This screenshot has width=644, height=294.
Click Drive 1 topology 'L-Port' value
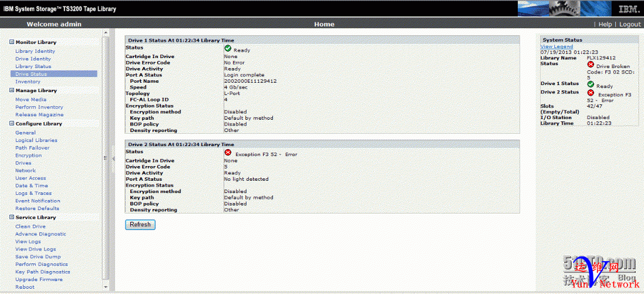232,93
